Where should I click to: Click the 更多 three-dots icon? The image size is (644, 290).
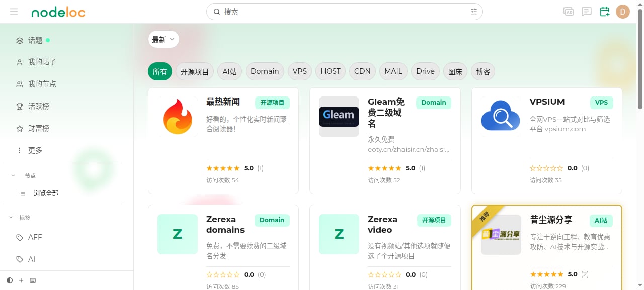pyautogui.click(x=20, y=150)
